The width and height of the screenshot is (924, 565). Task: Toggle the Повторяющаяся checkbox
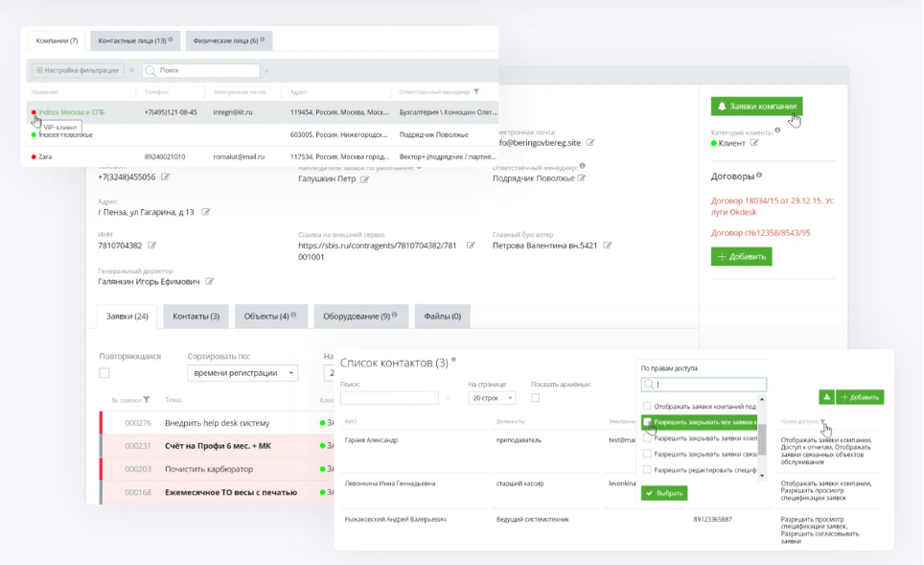104,373
